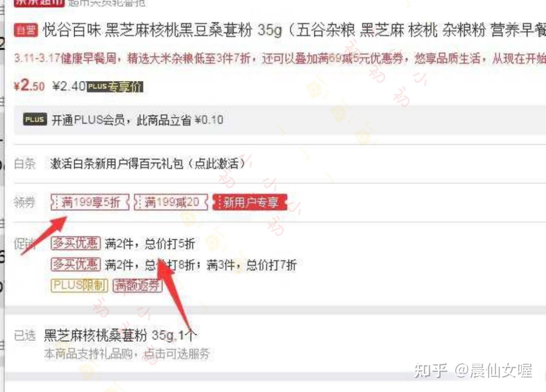Click 满2件，总价打5折 promotion text
The width and height of the screenshot is (546, 392).
(150, 244)
